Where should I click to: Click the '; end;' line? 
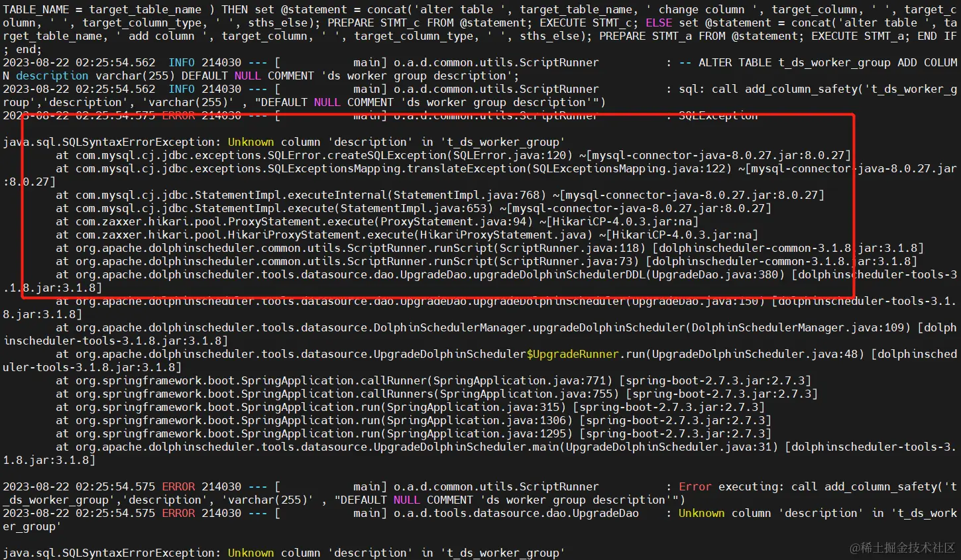(x=23, y=49)
